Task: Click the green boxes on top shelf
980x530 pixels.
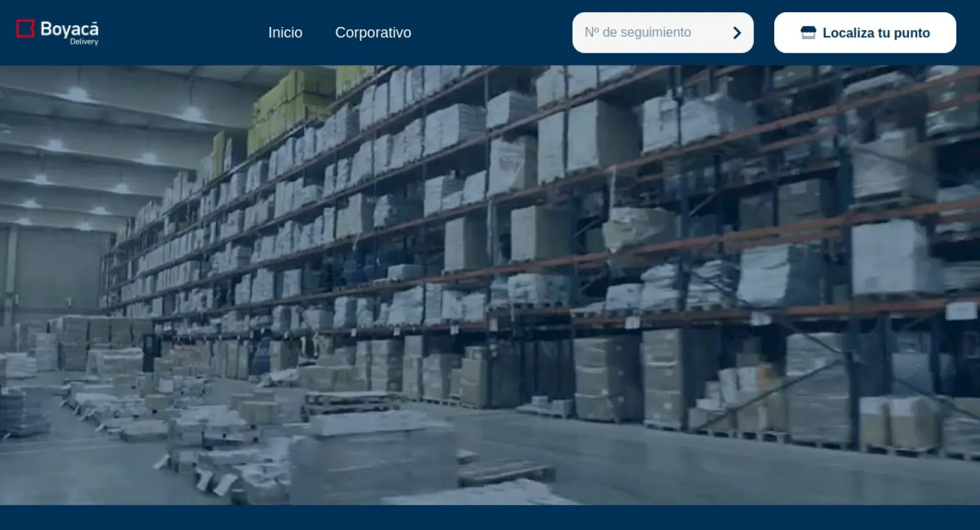Action: click(x=294, y=101)
